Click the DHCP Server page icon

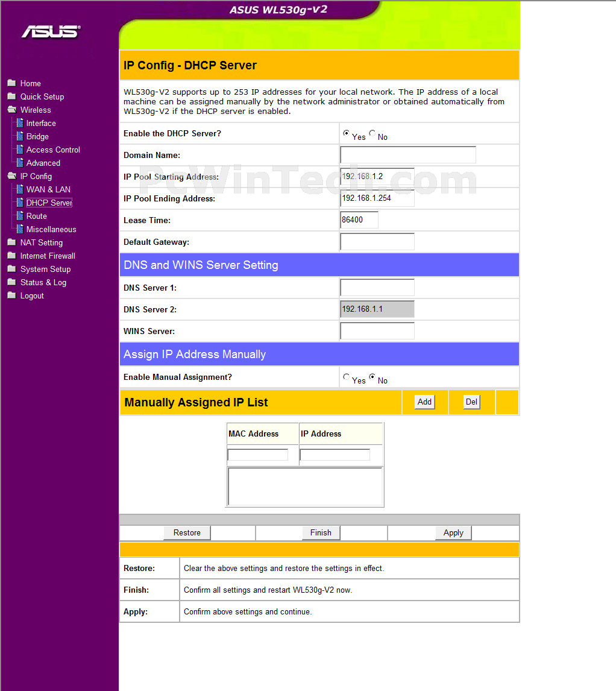(20, 202)
